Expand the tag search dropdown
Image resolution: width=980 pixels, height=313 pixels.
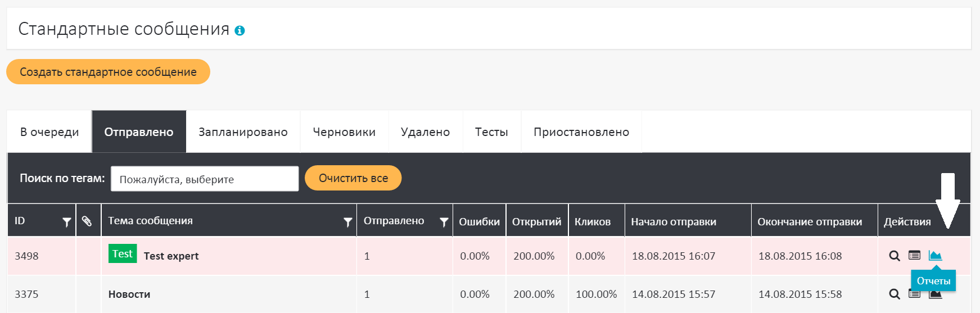point(205,179)
